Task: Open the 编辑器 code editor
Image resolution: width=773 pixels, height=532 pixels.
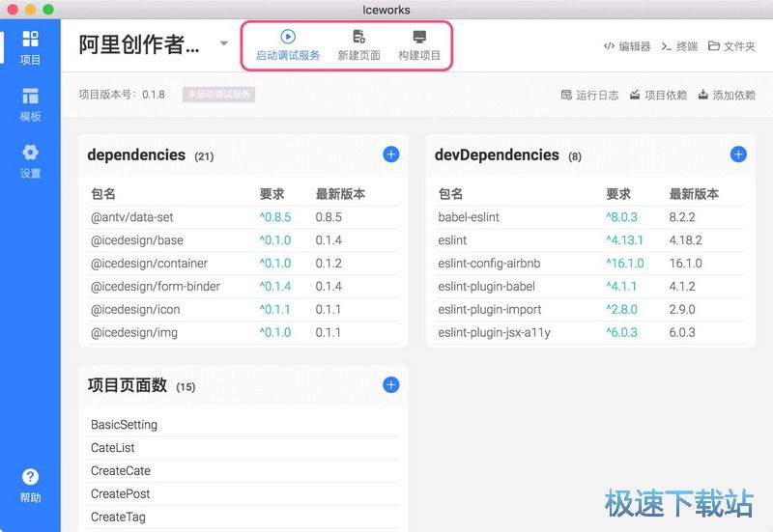Action: point(627,46)
